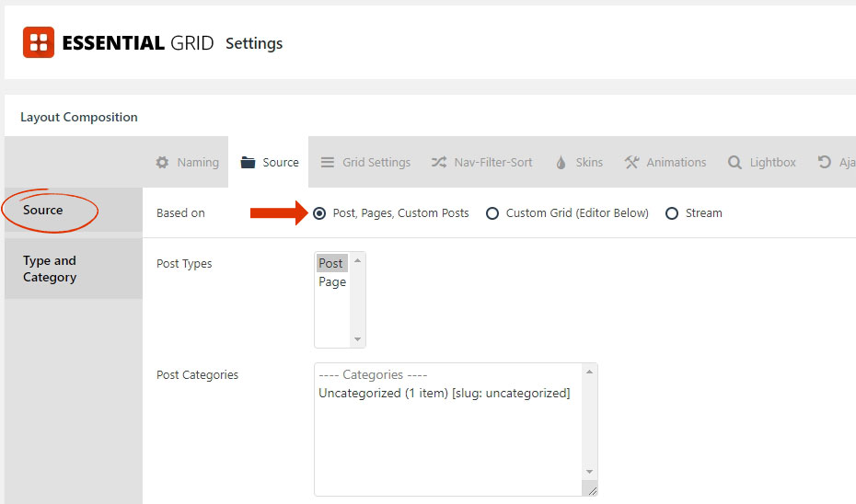Switch to the Animations tab
Screen dimensions: 856x504
pyautogui.click(x=665, y=162)
